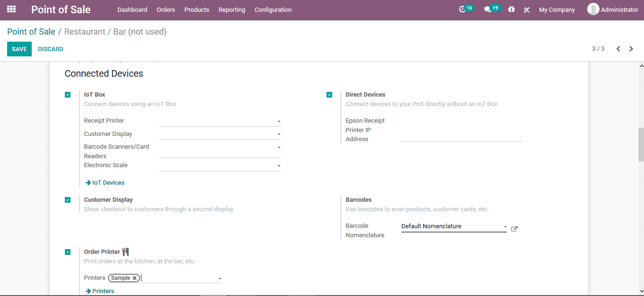Click the gift rewards icon
Image resolution: width=644 pixels, height=296 pixels.
[511, 9]
